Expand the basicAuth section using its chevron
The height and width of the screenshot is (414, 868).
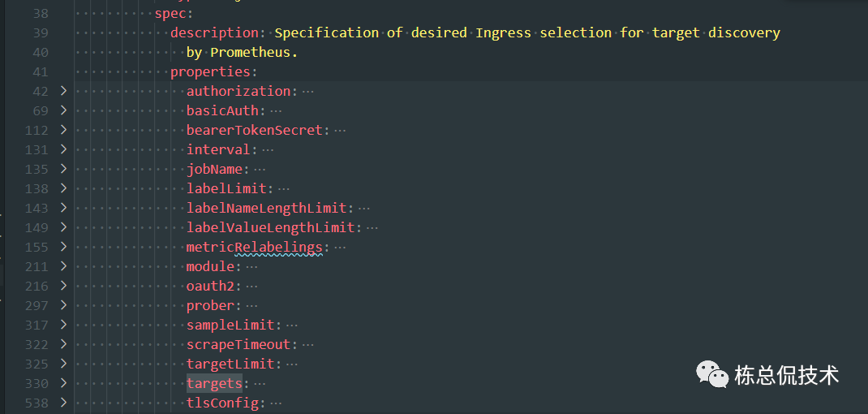tap(62, 110)
